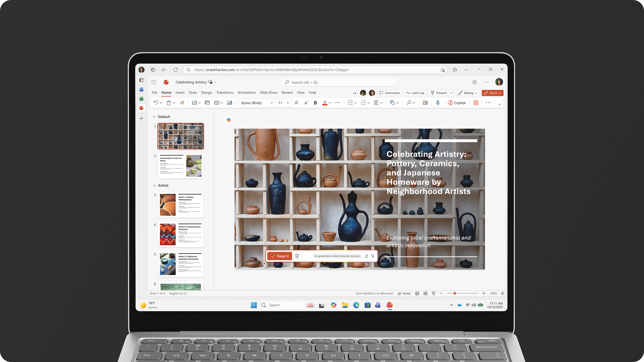Click the Fit slide to window icon
This screenshot has width=644, height=362.
tap(502, 293)
